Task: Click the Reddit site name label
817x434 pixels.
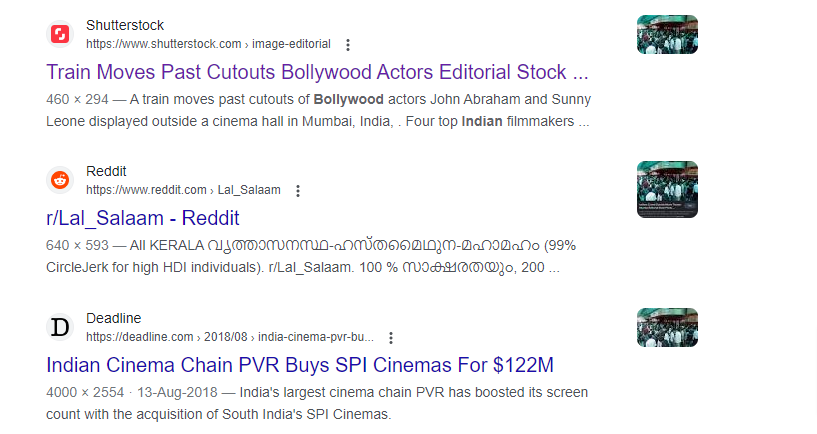Action: coord(106,171)
